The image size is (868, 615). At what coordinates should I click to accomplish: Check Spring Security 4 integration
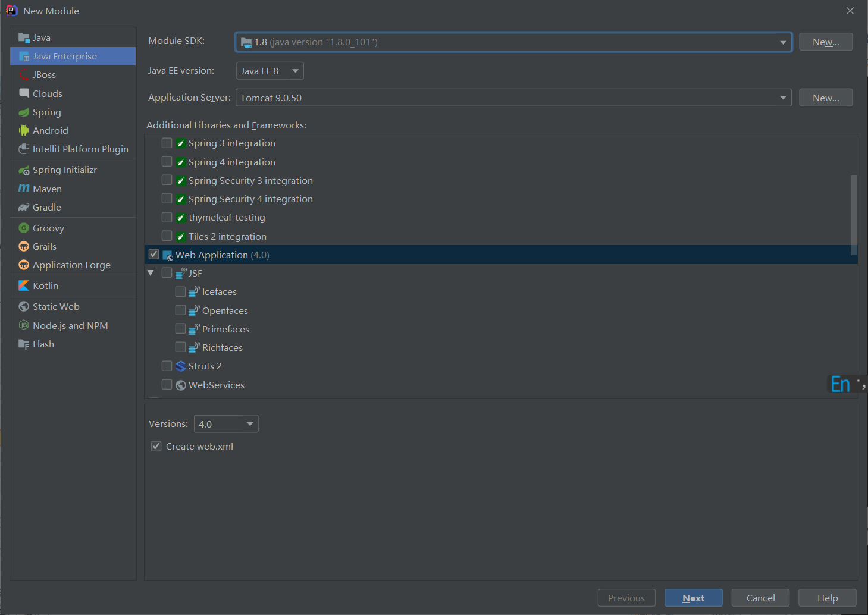(x=167, y=199)
